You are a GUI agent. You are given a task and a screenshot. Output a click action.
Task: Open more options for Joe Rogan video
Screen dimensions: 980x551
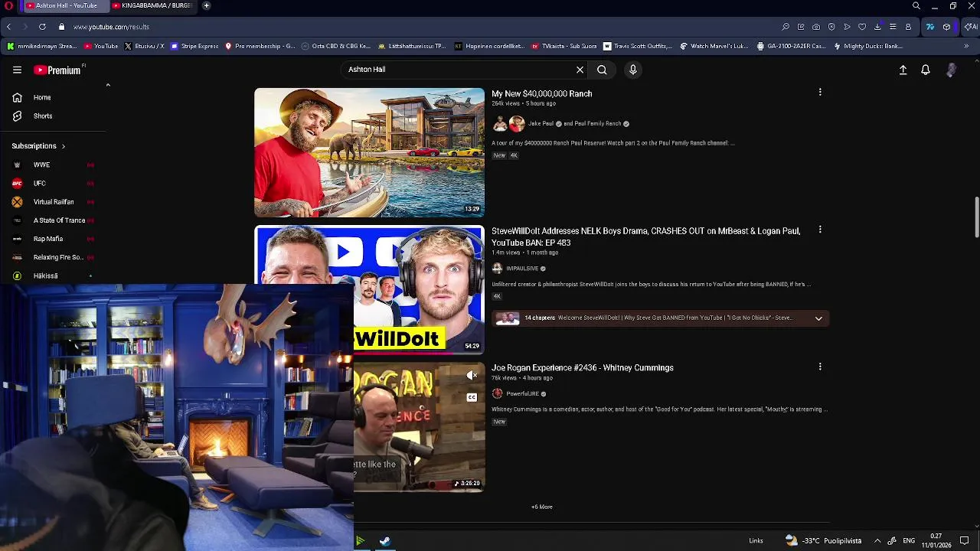click(x=820, y=367)
